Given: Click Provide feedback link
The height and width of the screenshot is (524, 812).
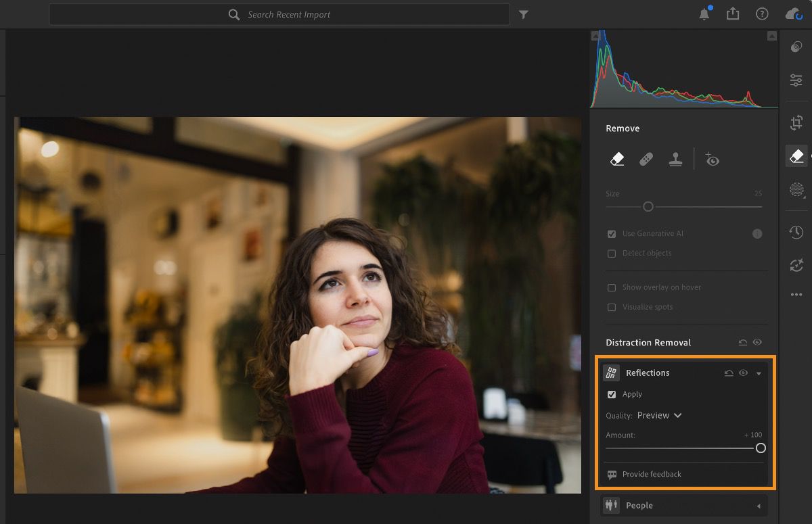Looking at the screenshot, I should coord(651,474).
